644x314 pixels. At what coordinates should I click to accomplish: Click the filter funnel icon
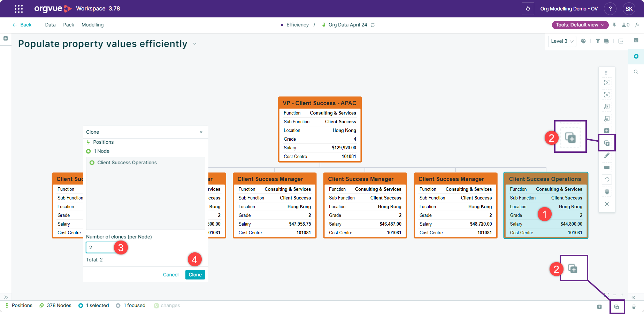(598, 41)
